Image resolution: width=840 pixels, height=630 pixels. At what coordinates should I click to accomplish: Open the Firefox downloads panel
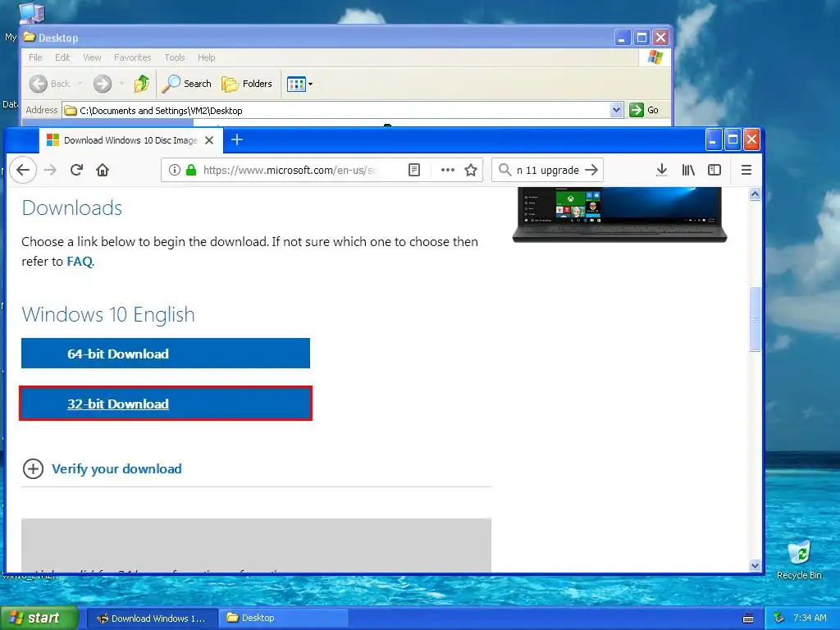662,170
